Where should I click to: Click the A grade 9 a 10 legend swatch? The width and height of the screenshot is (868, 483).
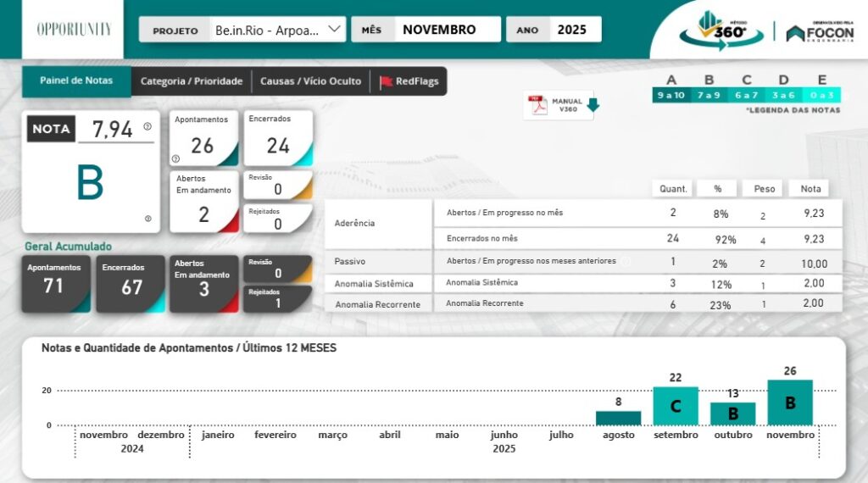(x=670, y=95)
